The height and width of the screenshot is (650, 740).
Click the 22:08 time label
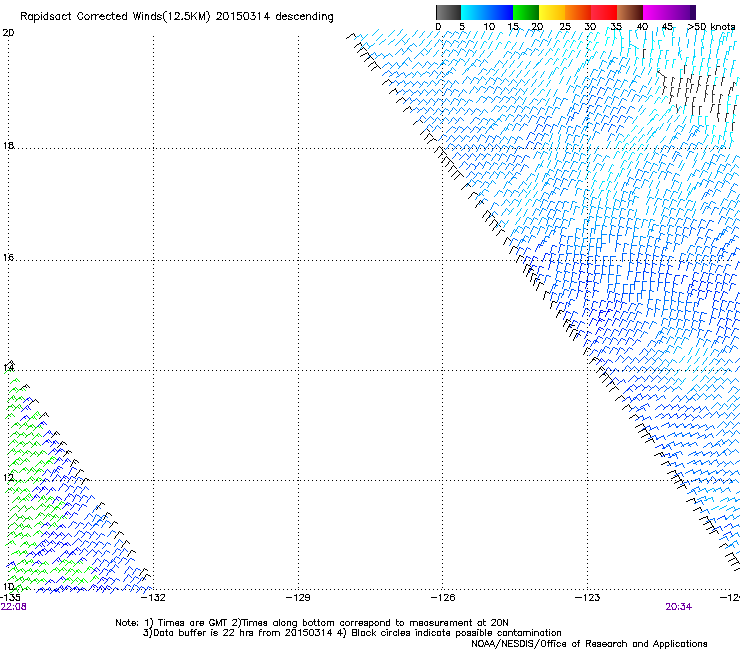[13, 607]
